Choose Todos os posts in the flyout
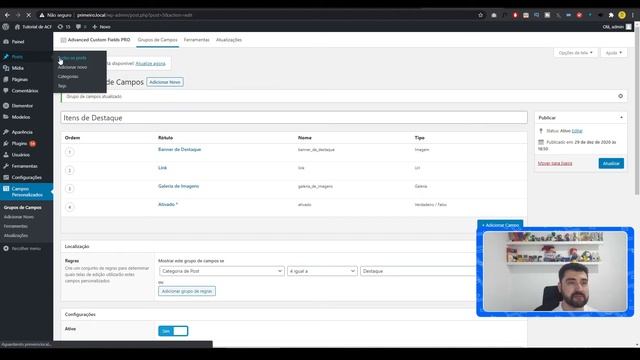The height and width of the screenshot is (360, 640). coord(72,58)
